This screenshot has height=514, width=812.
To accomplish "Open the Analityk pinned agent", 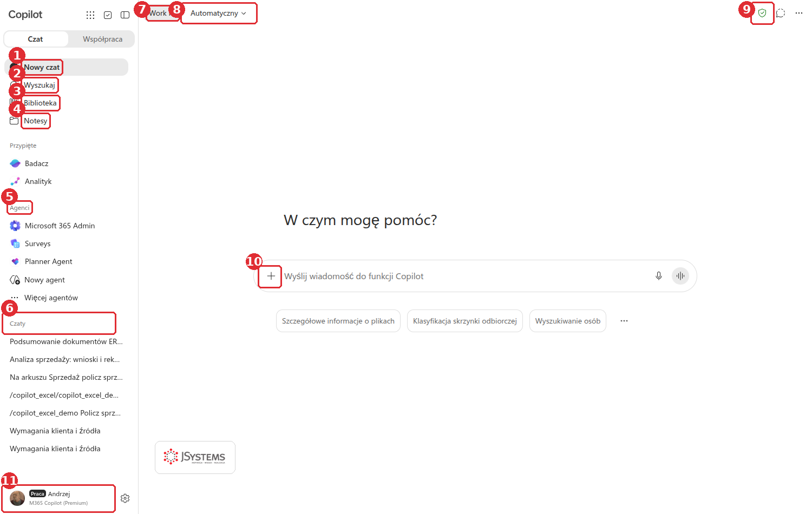I will pyautogui.click(x=38, y=181).
